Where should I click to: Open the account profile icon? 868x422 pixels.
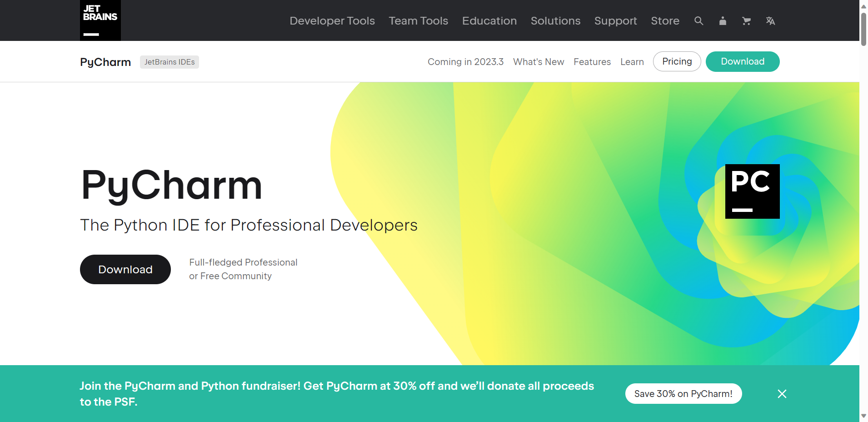tap(723, 21)
